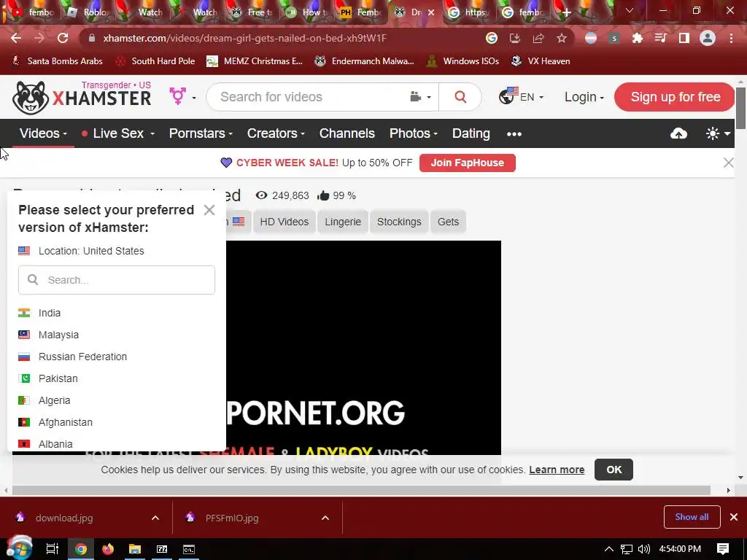Open the share page icon in address bar
This screenshot has width=747, height=560.
[538, 38]
